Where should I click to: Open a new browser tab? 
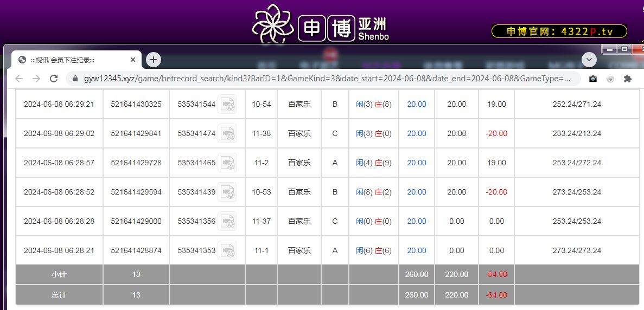pyautogui.click(x=154, y=60)
